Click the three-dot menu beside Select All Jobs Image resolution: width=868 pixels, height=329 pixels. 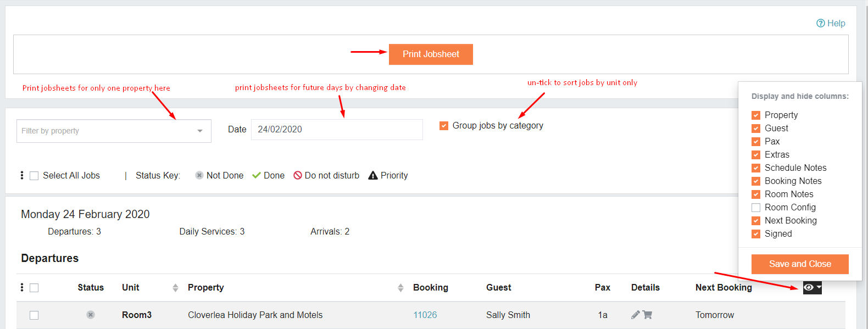[22, 175]
